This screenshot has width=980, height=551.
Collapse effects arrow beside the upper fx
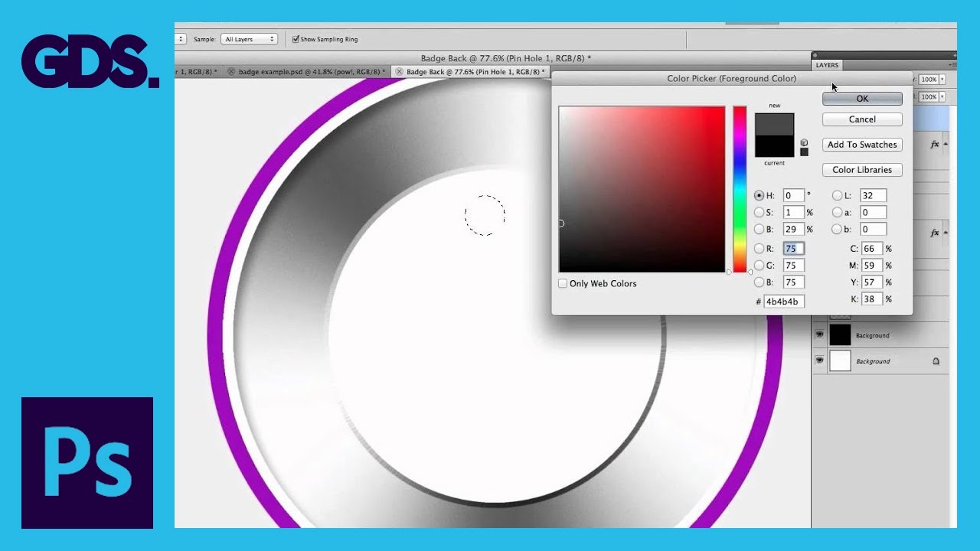(x=946, y=144)
